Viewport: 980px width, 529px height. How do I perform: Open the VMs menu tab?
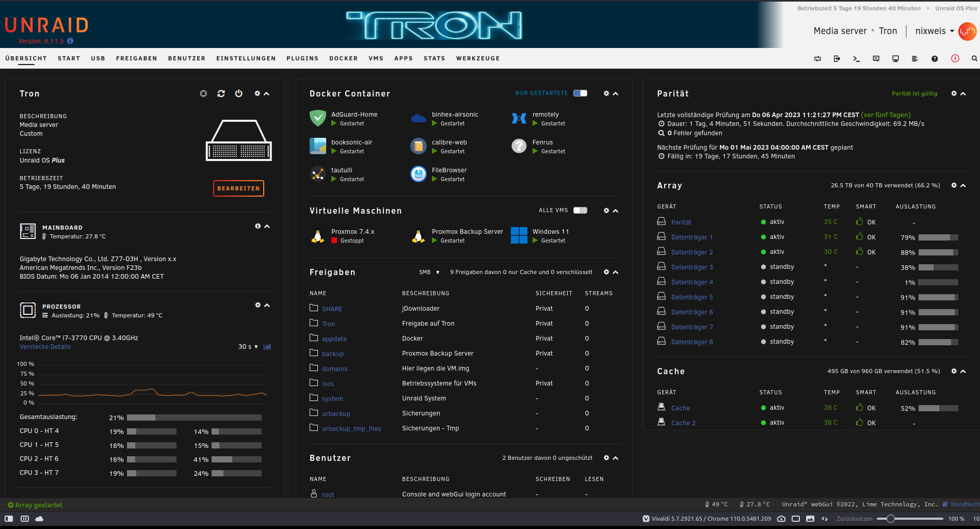click(376, 58)
